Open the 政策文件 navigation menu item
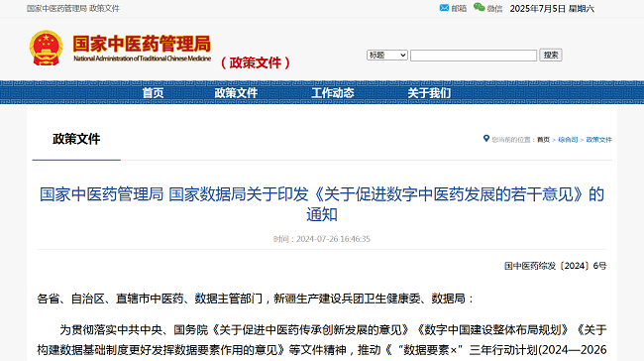This screenshot has height=361, width=644. [x=236, y=93]
